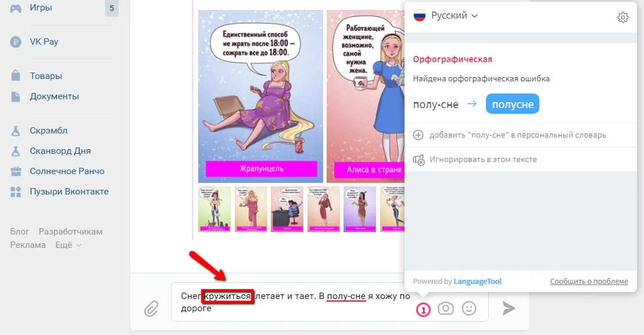Click the VK Pay ruble icon
The height and width of the screenshot is (335, 644).
pos(16,42)
